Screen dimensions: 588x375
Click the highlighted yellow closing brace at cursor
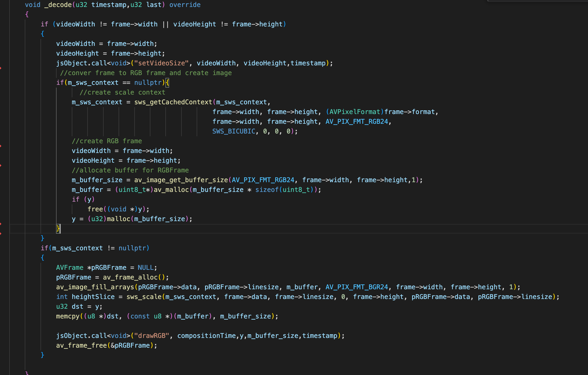(58, 229)
